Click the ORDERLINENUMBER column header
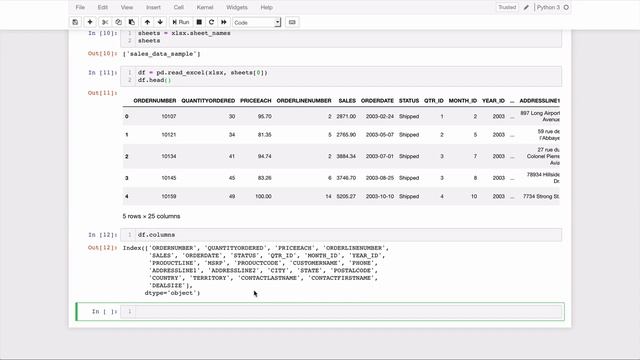 304,100
